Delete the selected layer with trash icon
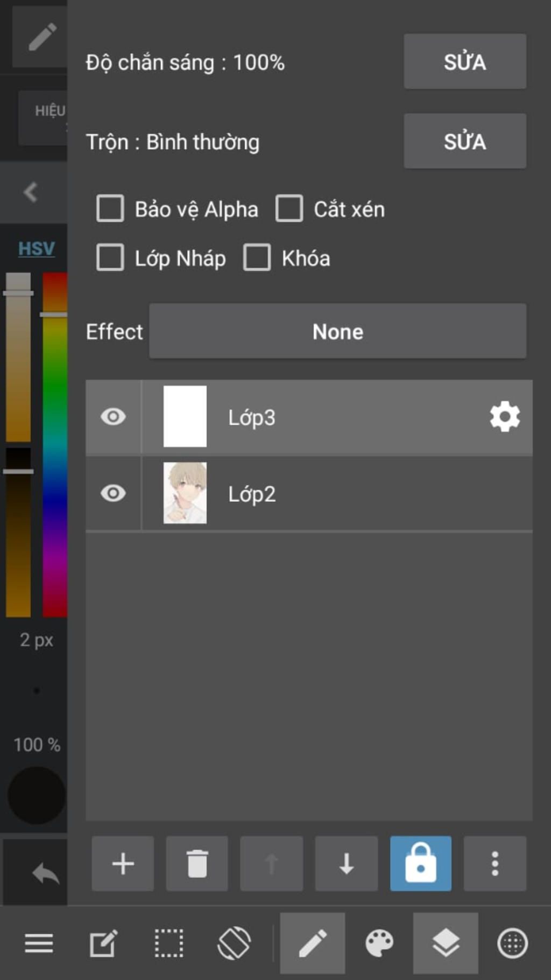This screenshot has height=980, width=551. point(197,864)
